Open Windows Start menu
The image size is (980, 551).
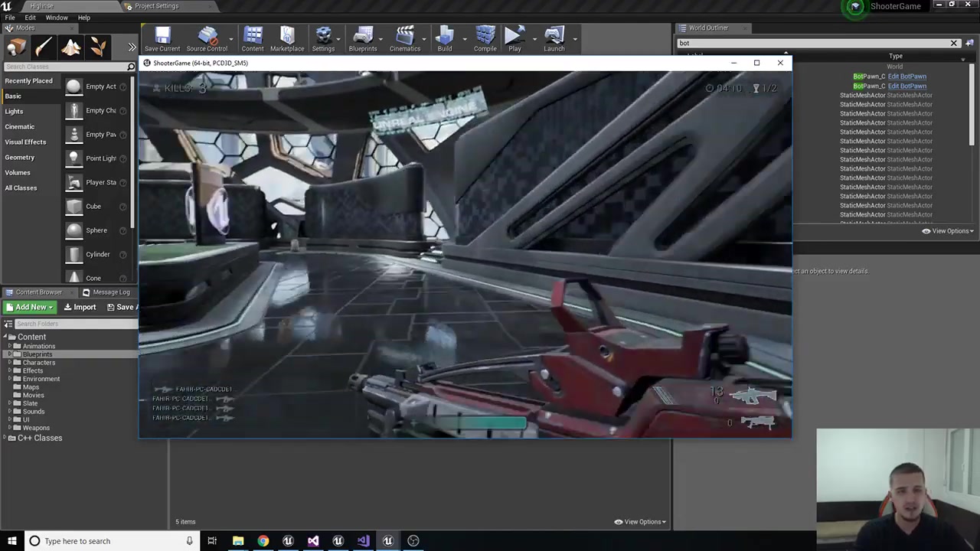[x=11, y=541]
